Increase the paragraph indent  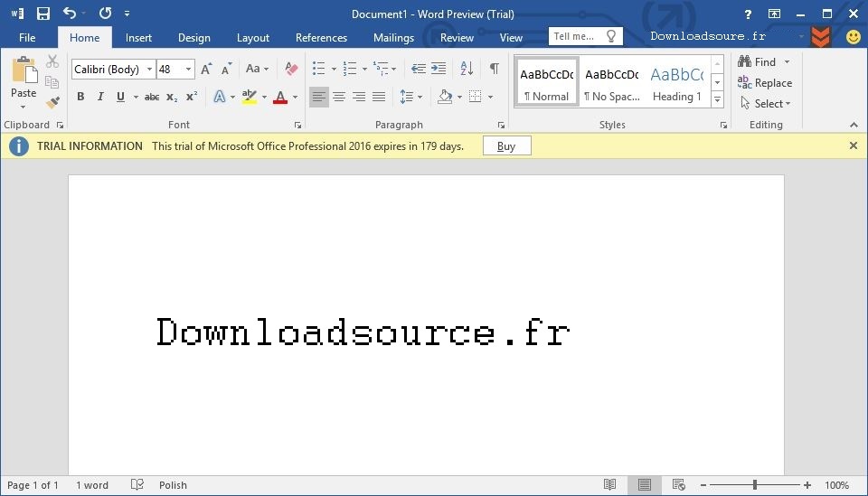click(439, 69)
